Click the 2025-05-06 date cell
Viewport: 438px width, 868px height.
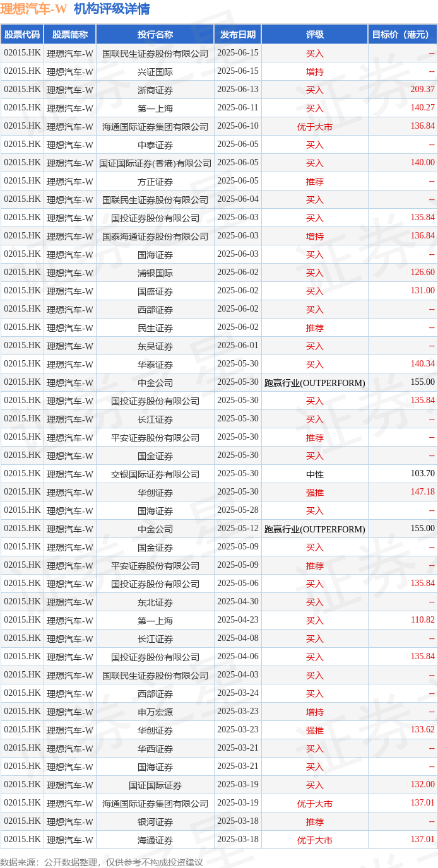(238, 584)
